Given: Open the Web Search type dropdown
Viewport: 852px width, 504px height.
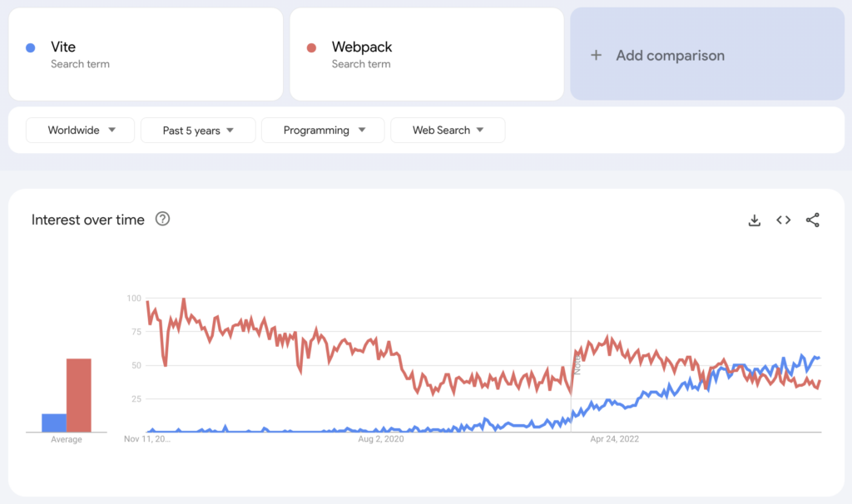Looking at the screenshot, I should tap(448, 130).
